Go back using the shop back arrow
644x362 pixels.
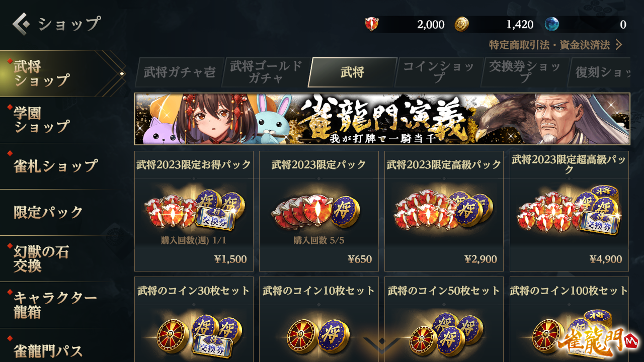(x=21, y=24)
